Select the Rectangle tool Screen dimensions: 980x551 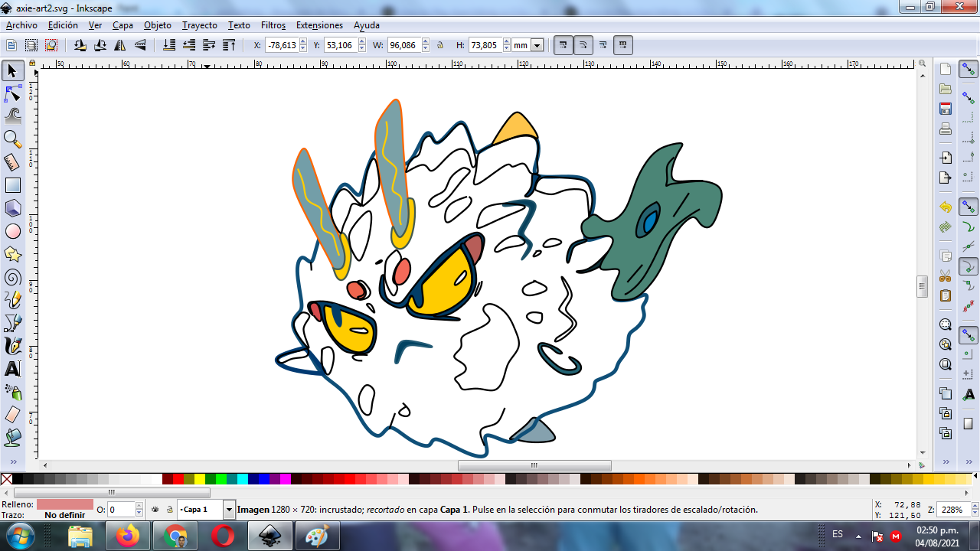12,185
